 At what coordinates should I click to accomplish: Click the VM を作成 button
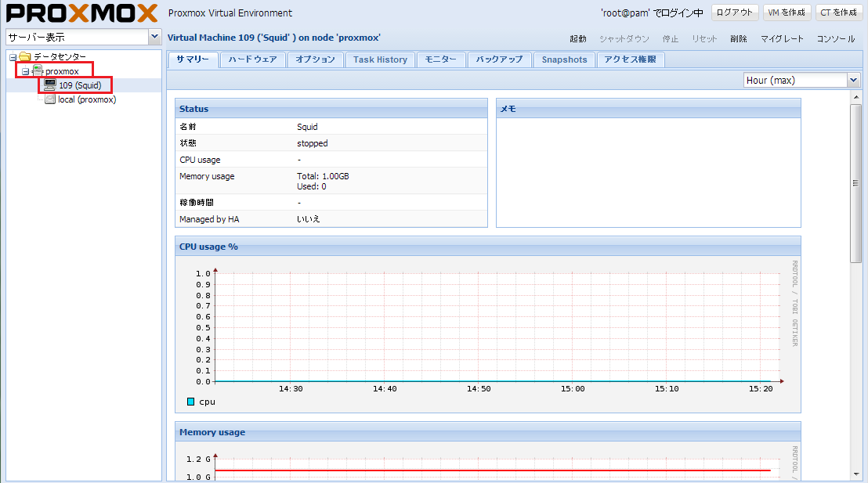[787, 13]
